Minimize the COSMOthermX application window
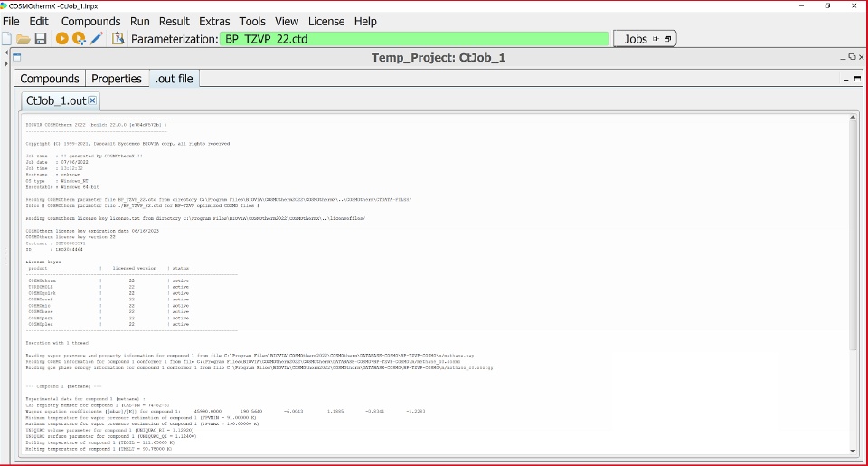Image resolution: width=868 pixels, height=466 pixels. pyautogui.click(x=802, y=5)
